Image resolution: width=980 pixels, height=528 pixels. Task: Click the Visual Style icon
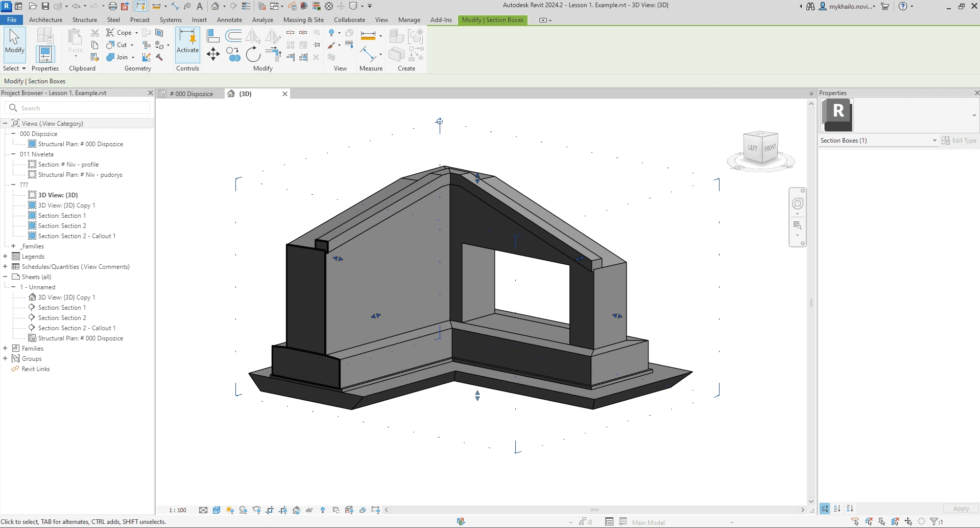click(217, 510)
